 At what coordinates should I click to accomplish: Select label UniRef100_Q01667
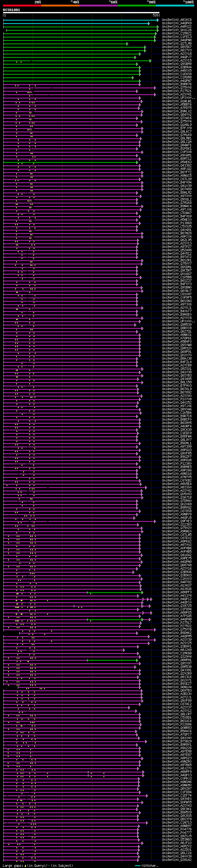coord(176,274)
